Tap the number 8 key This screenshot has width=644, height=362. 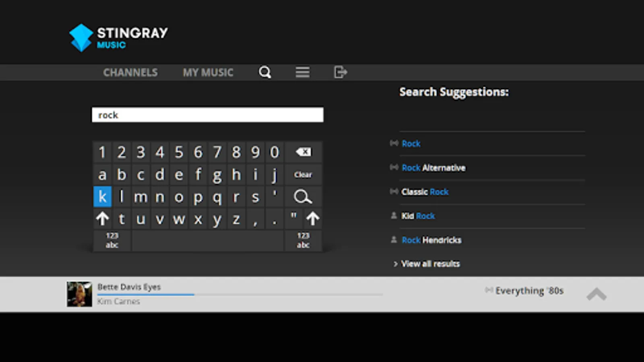pos(236,152)
